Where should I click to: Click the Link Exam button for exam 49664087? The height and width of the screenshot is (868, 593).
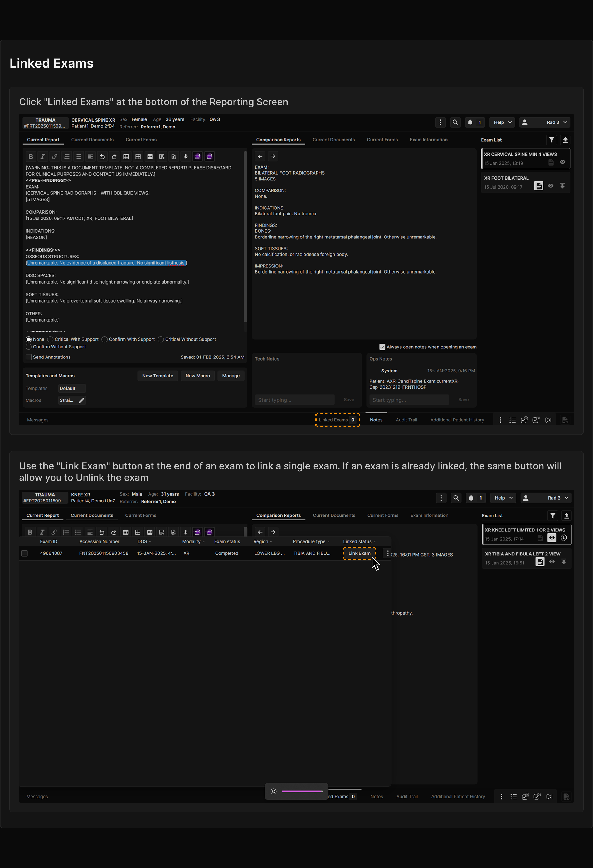359,554
